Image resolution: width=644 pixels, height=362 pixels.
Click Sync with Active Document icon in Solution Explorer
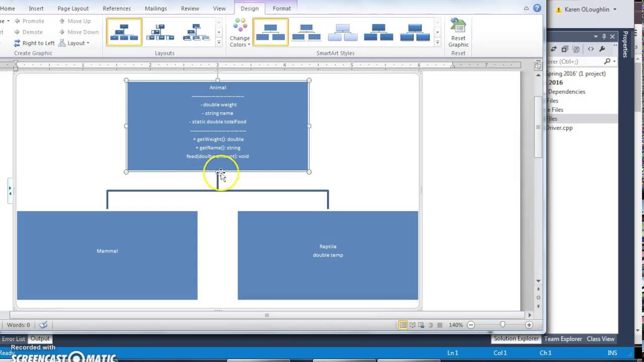554,49
